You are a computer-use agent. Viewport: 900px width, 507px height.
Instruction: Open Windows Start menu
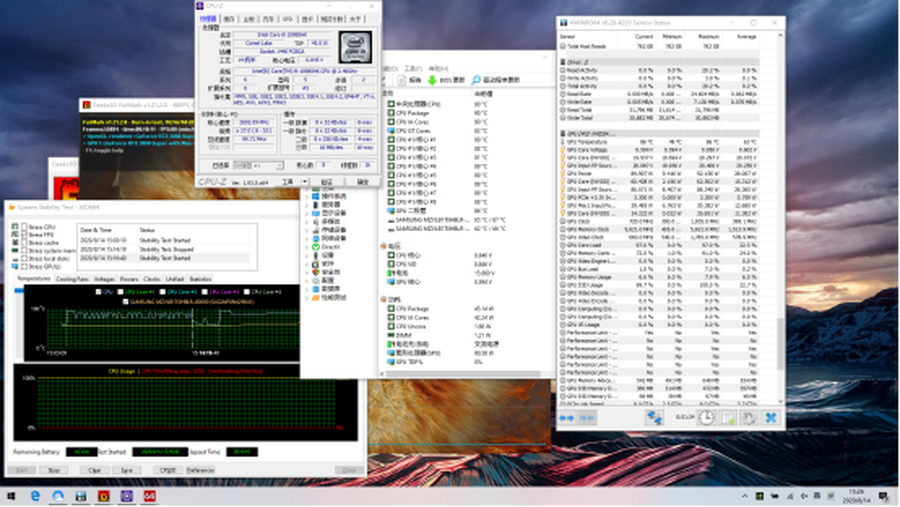[x=12, y=496]
